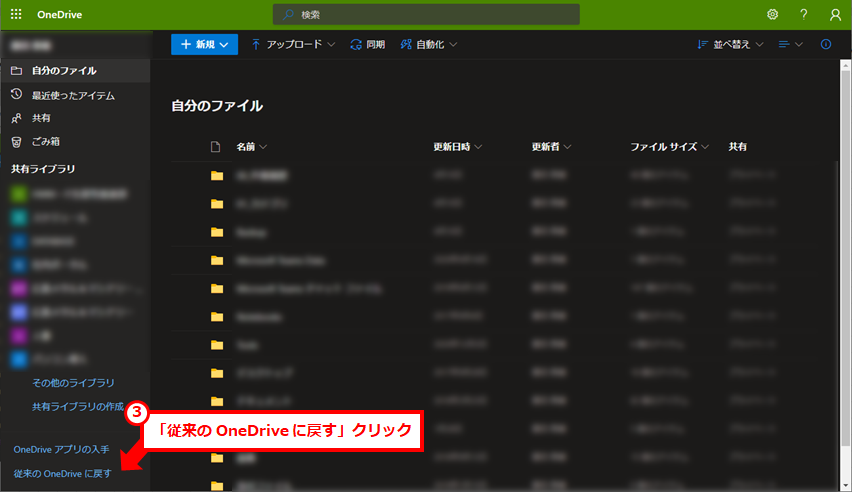This screenshot has width=852, height=492.
Task: Click the 自分のファイル page heading
Action: 217,105
